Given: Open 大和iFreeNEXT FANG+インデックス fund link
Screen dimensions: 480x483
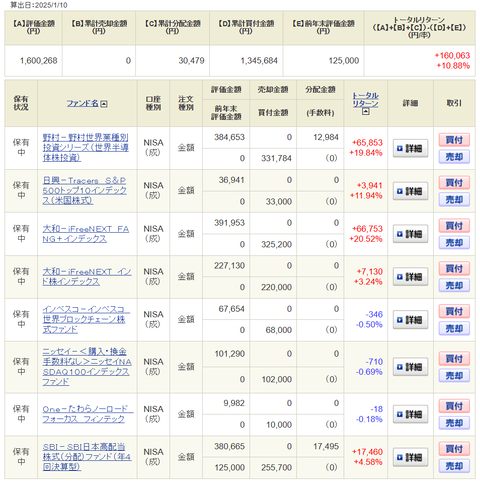Looking at the screenshot, I should (86, 234).
